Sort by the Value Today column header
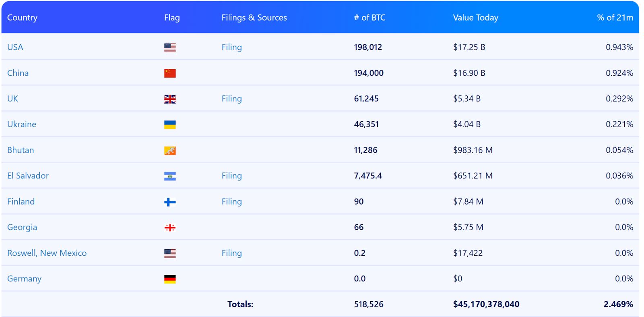The width and height of the screenshot is (644, 317). tap(475, 17)
